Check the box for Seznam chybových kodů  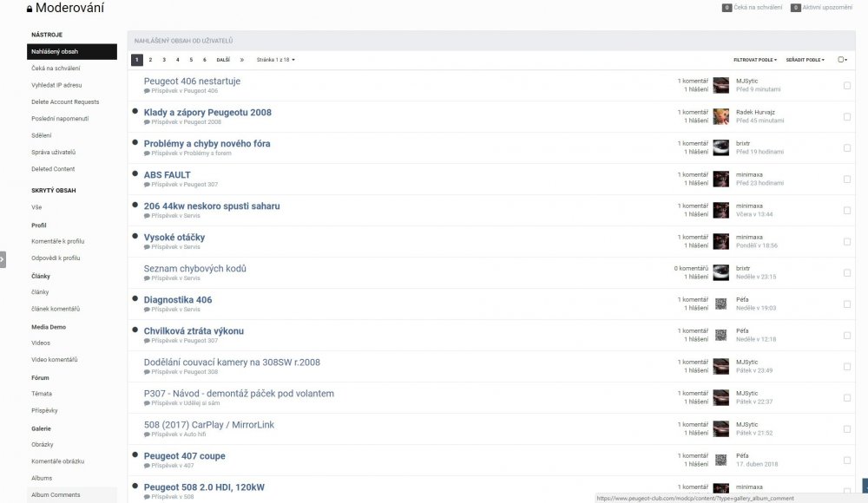tap(847, 273)
